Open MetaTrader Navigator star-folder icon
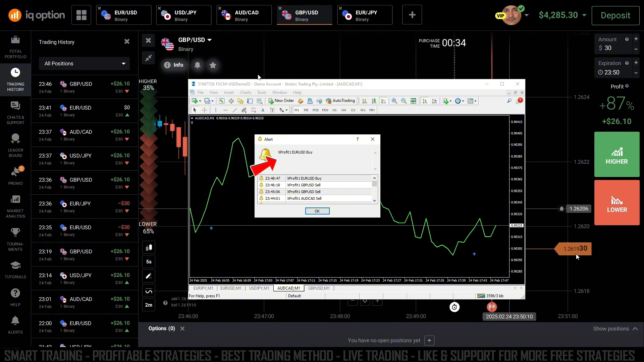This screenshot has width=644, height=362. (240, 101)
